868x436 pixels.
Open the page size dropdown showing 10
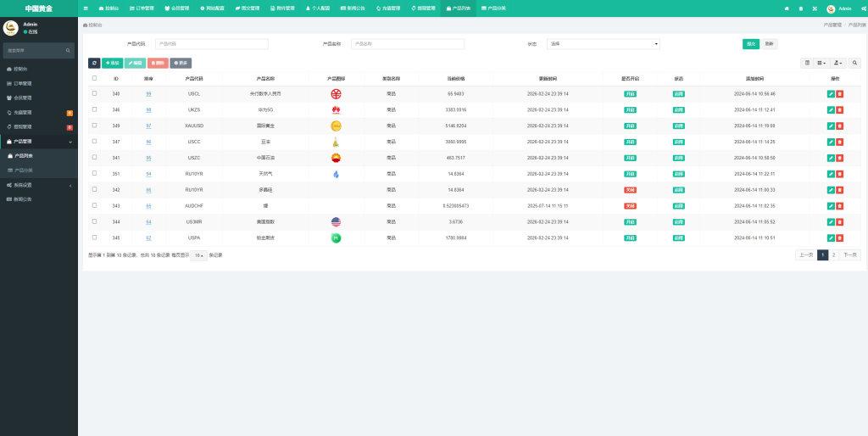click(x=198, y=254)
